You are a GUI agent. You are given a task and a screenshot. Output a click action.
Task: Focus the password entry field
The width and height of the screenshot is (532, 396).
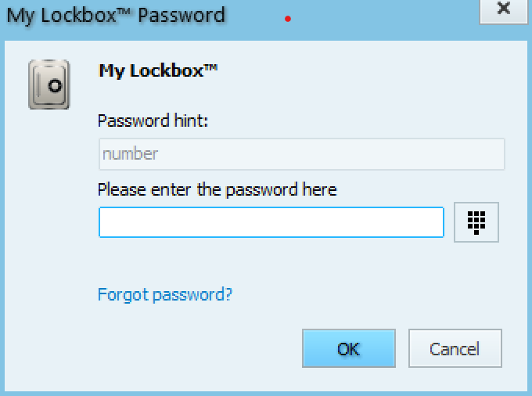coord(271,222)
